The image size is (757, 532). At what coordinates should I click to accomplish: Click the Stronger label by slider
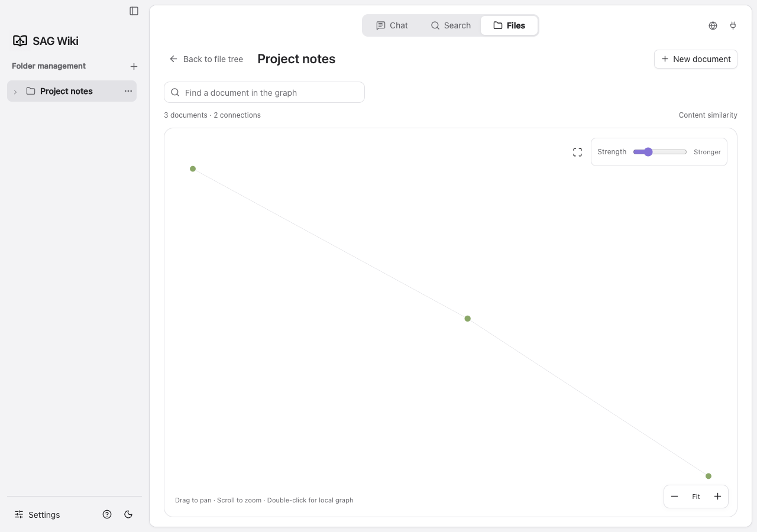707,152
